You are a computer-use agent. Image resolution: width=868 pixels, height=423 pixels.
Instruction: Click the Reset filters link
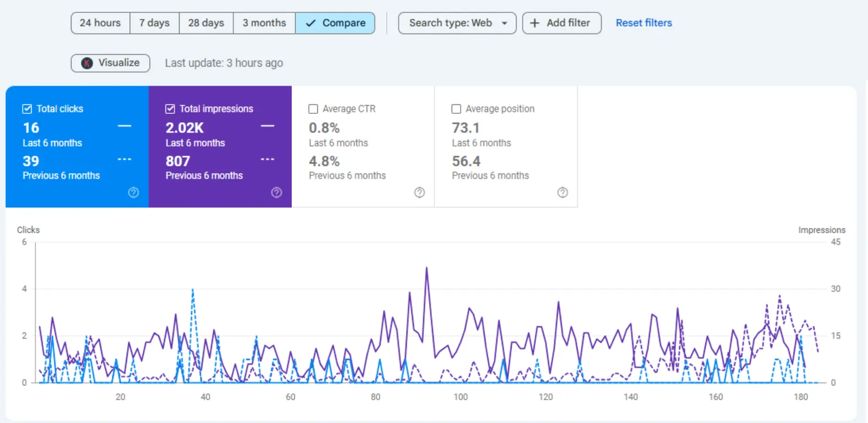pyautogui.click(x=644, y=23)
